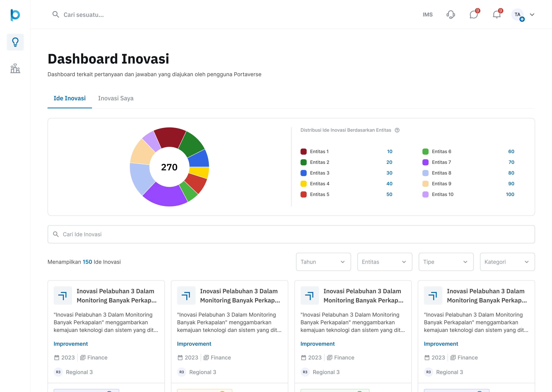
Task: Open the chat messages icon
Action: coord(473,15)
